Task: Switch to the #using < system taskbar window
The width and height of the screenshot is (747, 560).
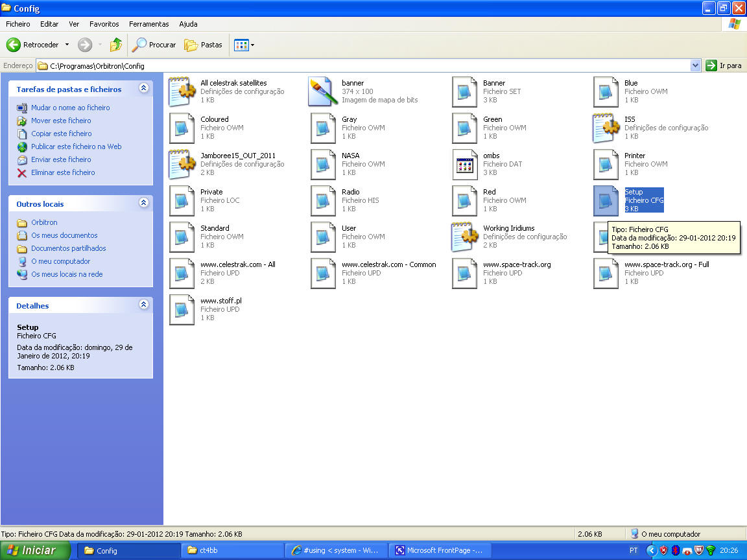Action: coord(337,550)
